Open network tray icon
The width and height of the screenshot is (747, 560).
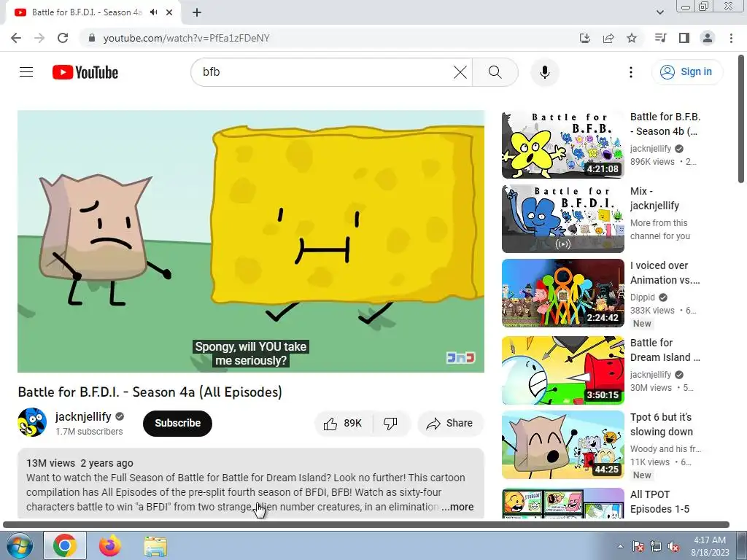click(656, 547)
